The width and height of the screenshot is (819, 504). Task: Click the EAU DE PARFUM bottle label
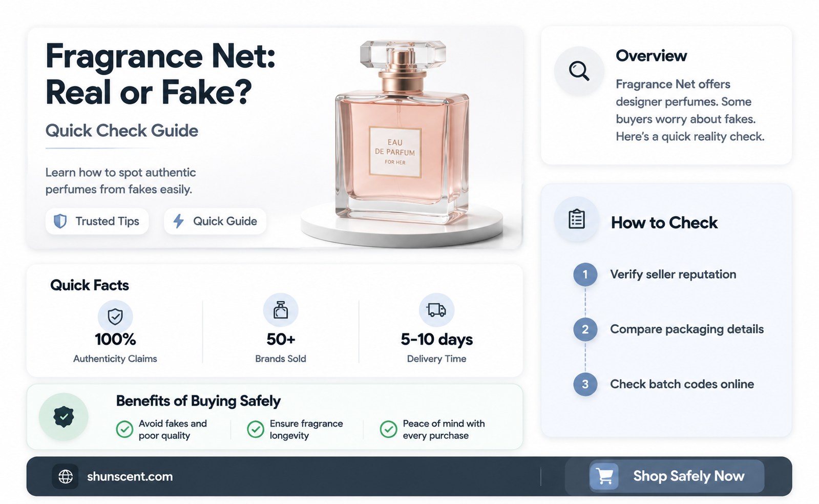395,152
